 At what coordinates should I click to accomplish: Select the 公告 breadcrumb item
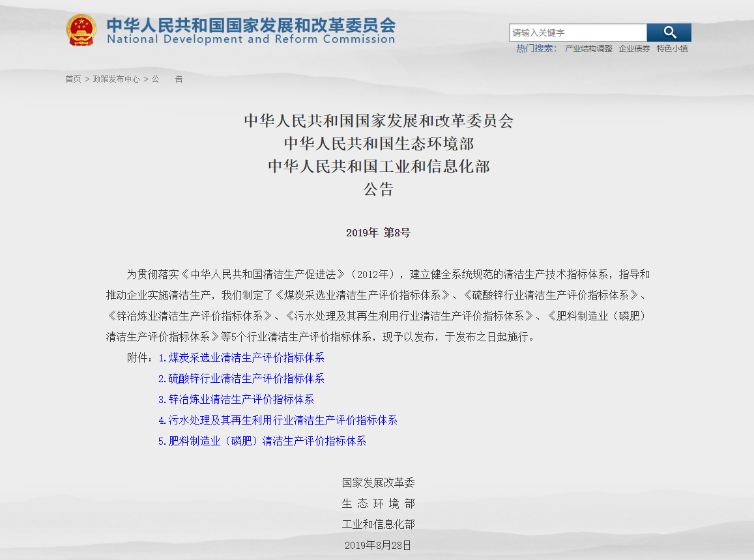(x=167, y=79)
